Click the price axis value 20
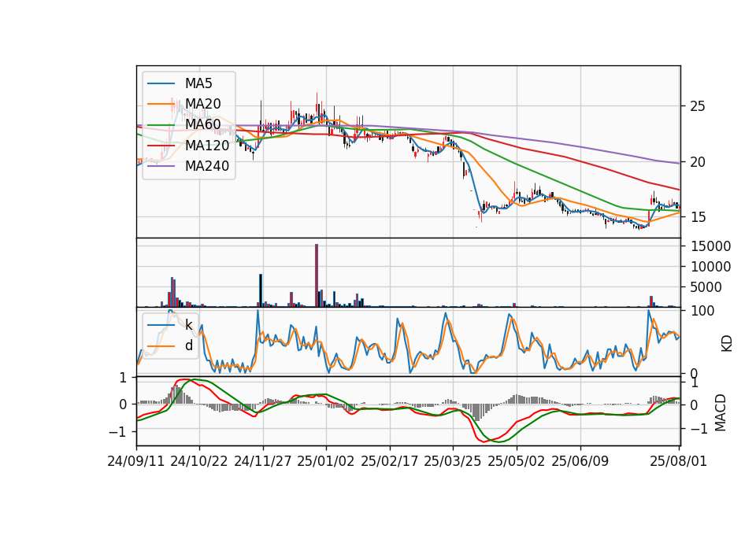 pyautogui.click(x=698, y=162)
